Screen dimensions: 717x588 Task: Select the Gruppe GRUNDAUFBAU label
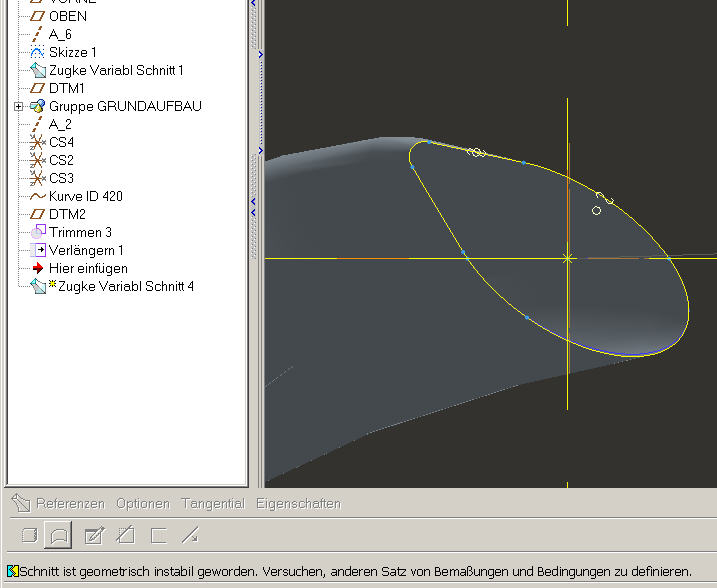(125, 106)
